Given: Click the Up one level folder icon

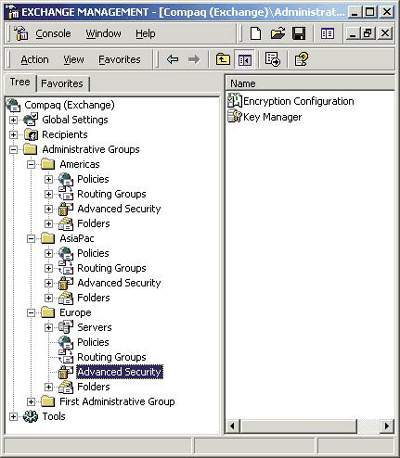Looking at the screenshot, I should (223, 60).
